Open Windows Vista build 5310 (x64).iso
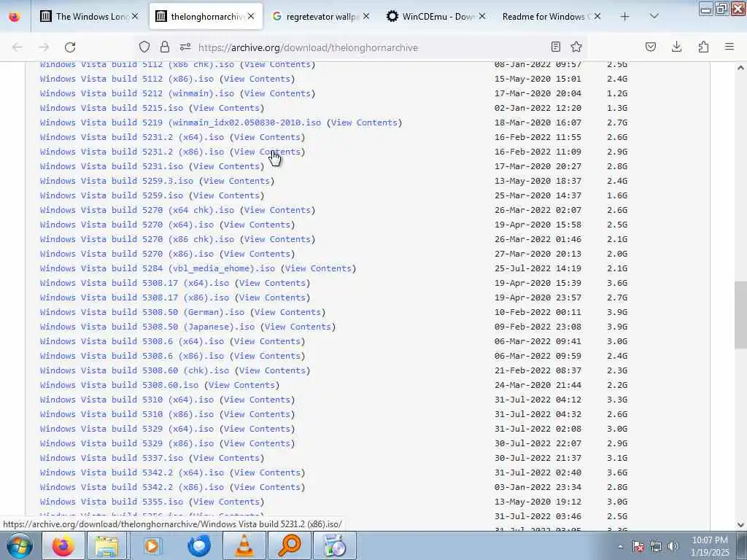 pyautogui.click(x=127, y=400)
